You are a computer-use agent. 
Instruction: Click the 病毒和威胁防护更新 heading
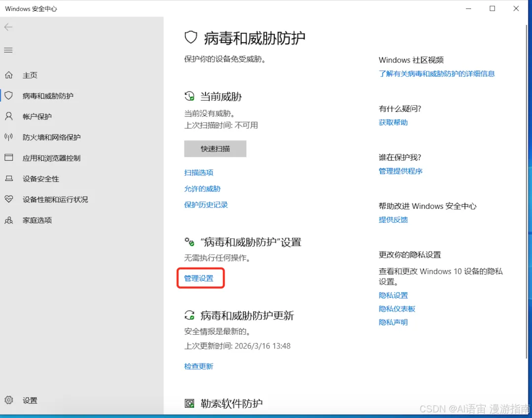247,315
